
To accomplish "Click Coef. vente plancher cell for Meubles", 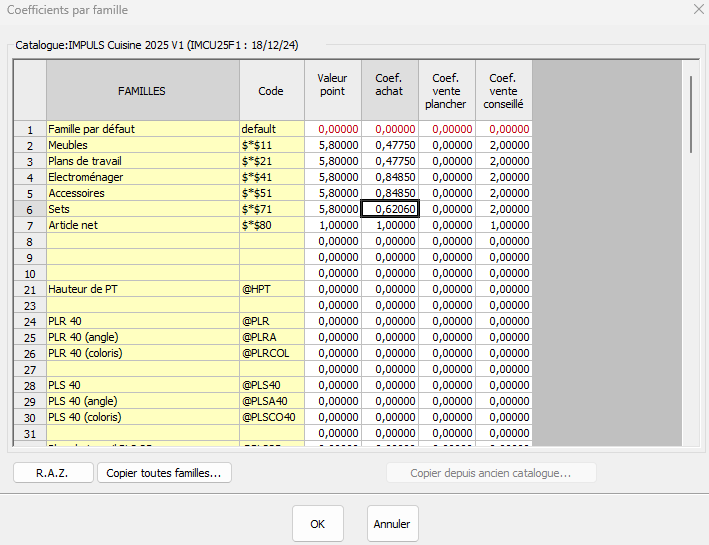I will 447,145.
